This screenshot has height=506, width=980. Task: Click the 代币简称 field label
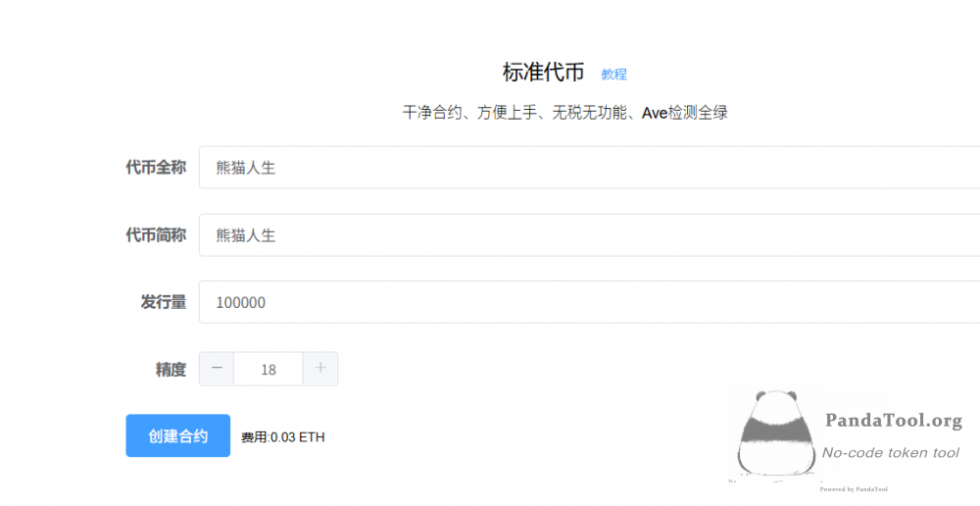coord(155,235)
